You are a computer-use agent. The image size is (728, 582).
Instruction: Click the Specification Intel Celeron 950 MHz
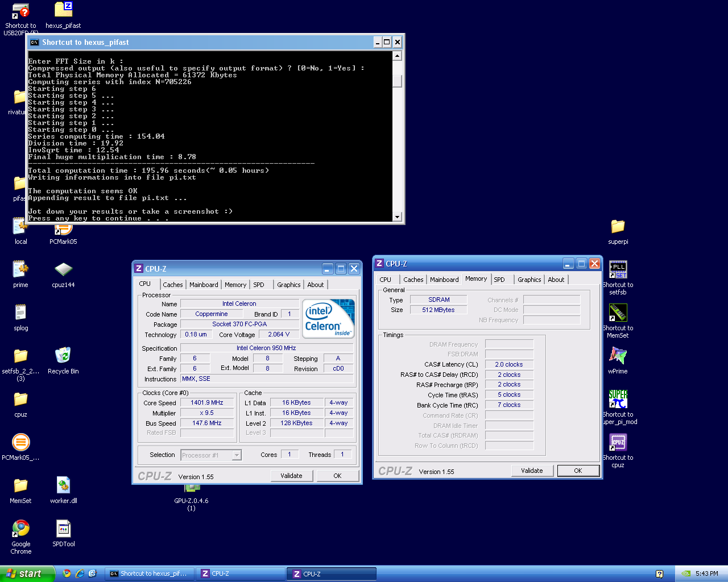coord(266,348)
